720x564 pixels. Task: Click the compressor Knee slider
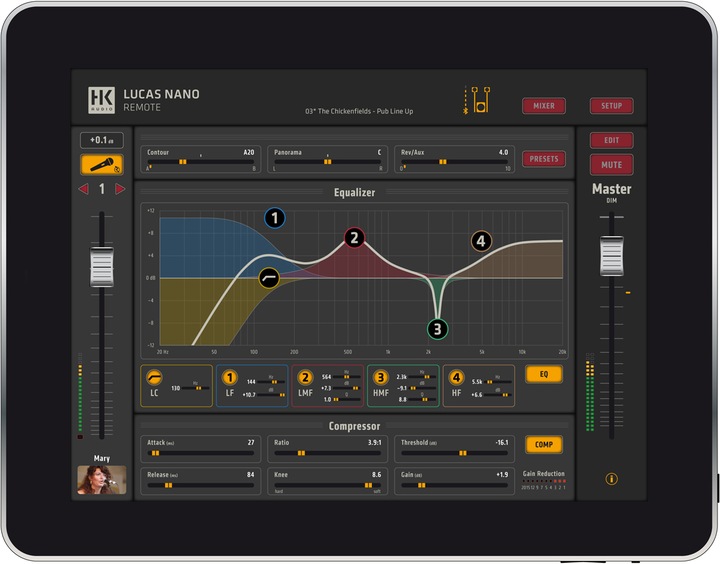coord(327,485)
